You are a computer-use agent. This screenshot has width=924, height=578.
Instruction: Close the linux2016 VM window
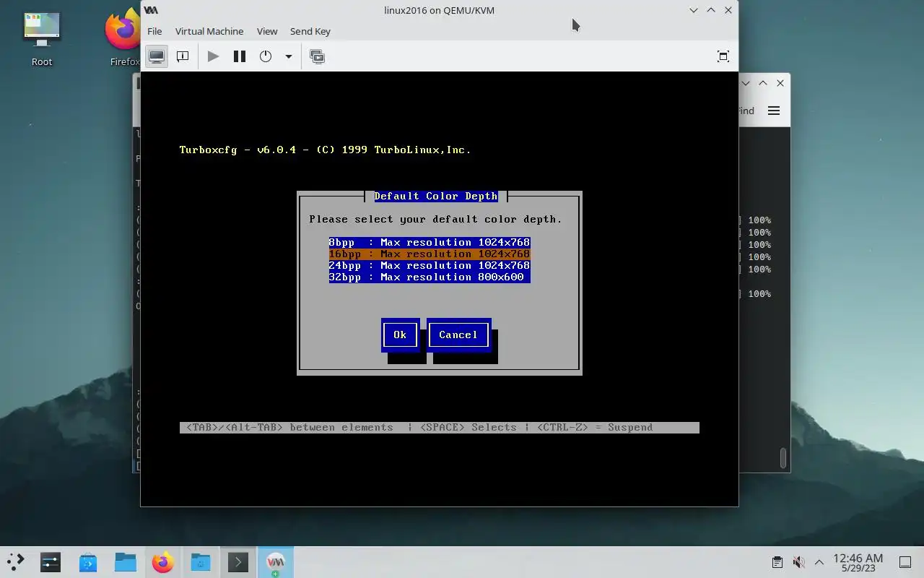[x=728, y=10]
